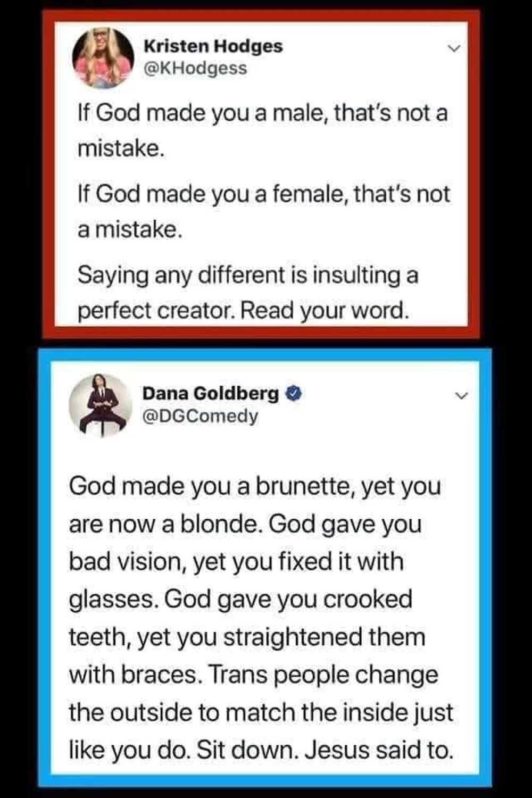Click the "If God made you a female" line
The width and height of the screenshot is (532, 798).
point(263,194)
